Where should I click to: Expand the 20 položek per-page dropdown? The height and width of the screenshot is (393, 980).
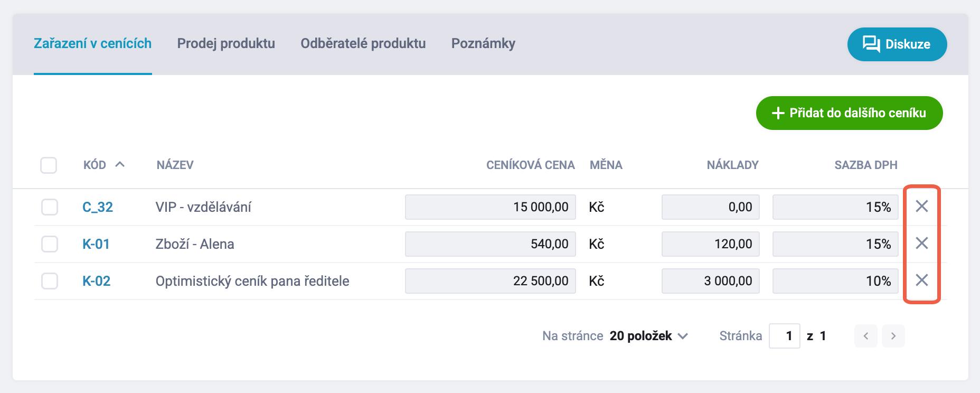(x=649, y=336)
